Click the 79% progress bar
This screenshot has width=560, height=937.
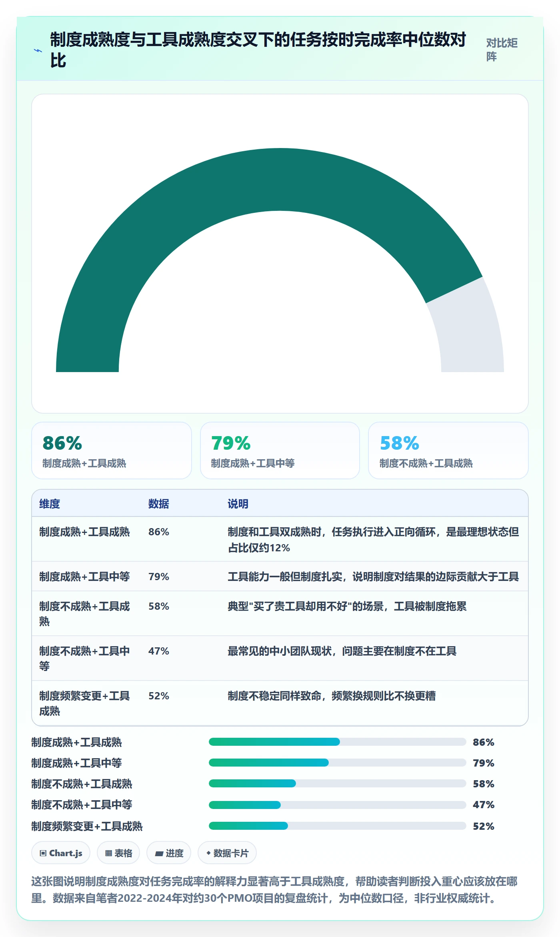pyautogui.click(x=337, y=763)
